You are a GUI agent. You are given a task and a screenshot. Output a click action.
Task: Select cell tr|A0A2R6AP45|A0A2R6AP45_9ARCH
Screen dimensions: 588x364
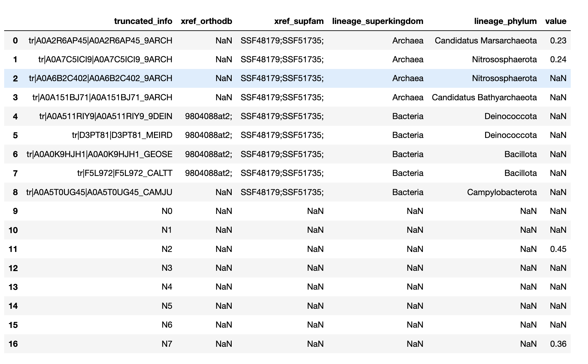[x=100, y=41]
